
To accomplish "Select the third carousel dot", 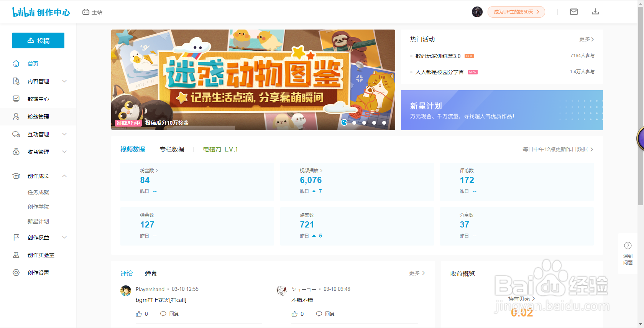I will pos(364,123).
